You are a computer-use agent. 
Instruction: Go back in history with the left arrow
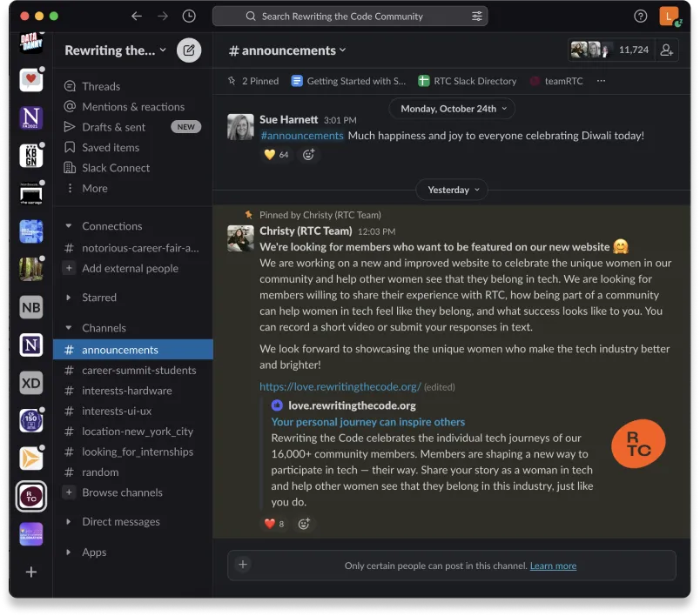[137, 16]
